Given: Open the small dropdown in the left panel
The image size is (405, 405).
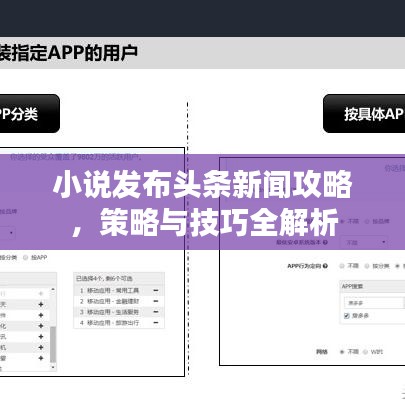Looking at the screenshot, I should click(7, 233).
